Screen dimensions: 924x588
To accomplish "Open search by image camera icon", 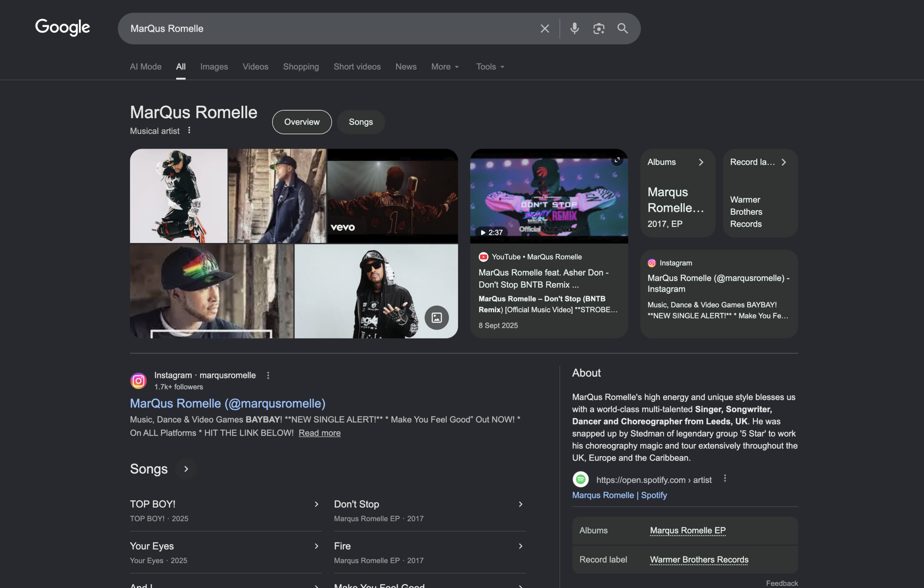I will (598, 29).
